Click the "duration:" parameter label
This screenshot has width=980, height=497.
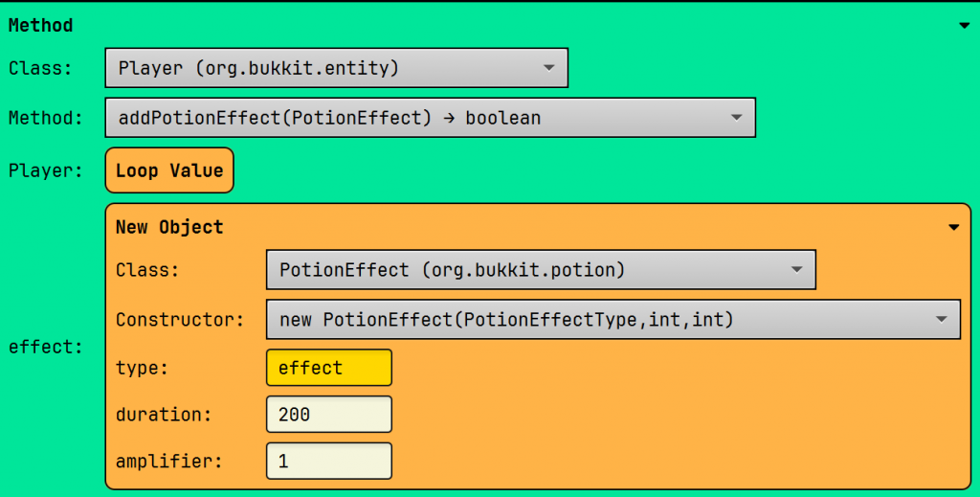[x=163, y=415]
